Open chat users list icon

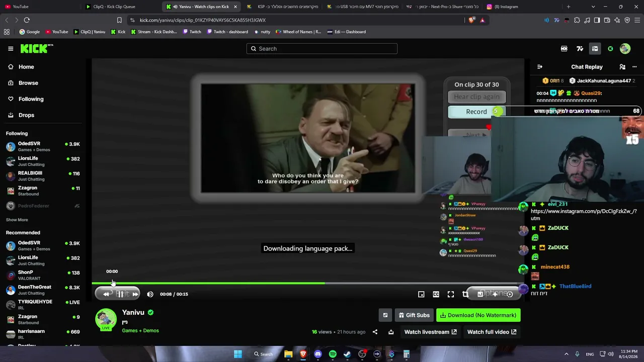622,67
